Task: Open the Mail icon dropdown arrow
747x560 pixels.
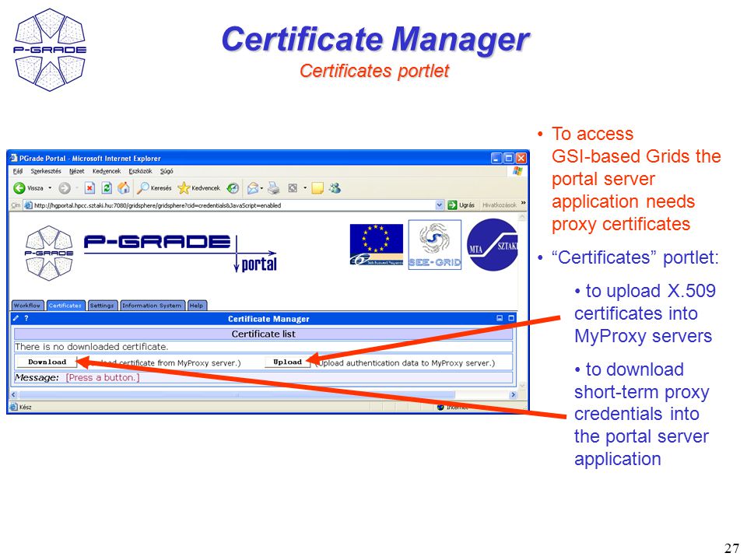Action: point(261,188)
